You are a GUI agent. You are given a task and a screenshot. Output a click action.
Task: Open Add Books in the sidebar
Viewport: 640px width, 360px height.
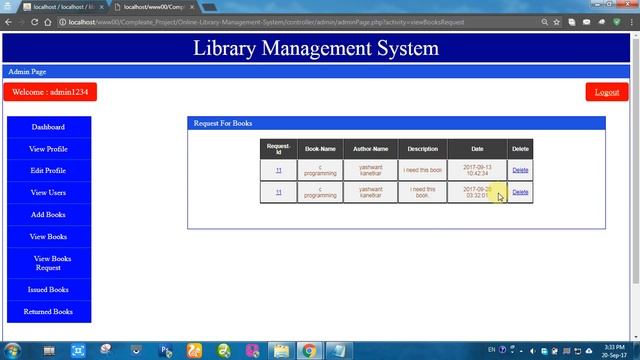(49, 215)
